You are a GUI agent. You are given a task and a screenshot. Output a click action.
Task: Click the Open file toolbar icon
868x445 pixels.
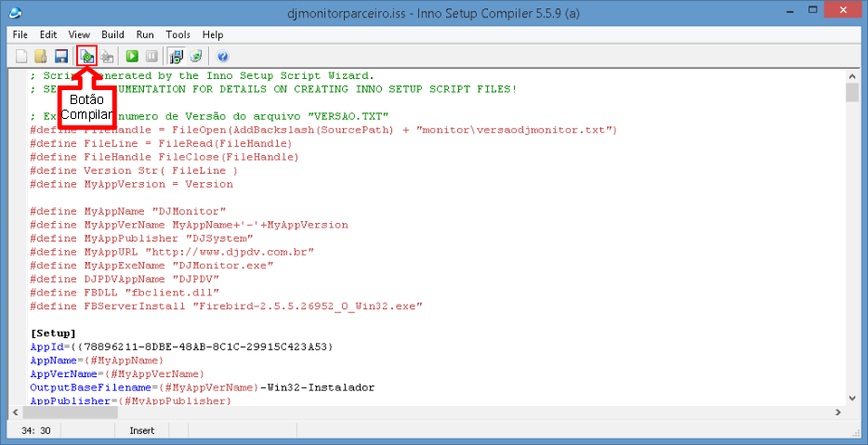pos(41,57)
